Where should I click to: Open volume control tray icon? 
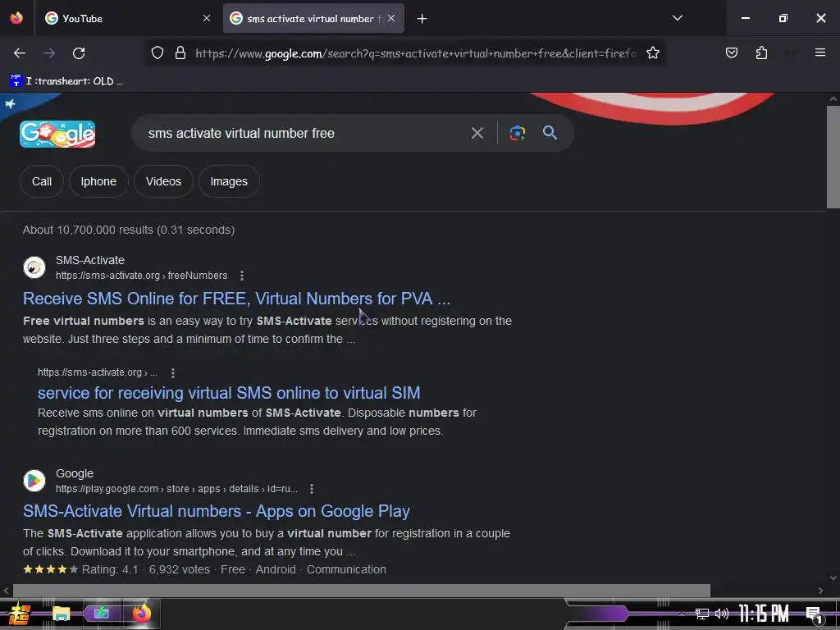tap(722, 614)
